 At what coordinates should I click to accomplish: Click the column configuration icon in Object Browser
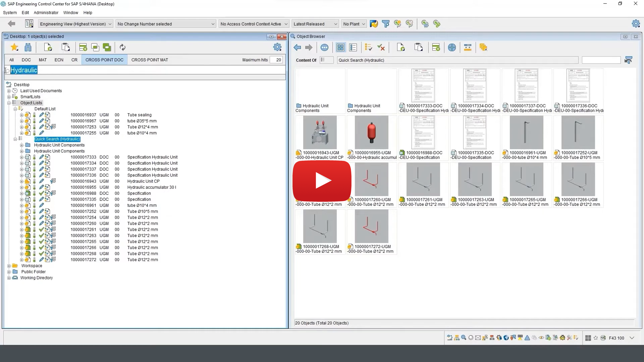(x=467, y=48)
